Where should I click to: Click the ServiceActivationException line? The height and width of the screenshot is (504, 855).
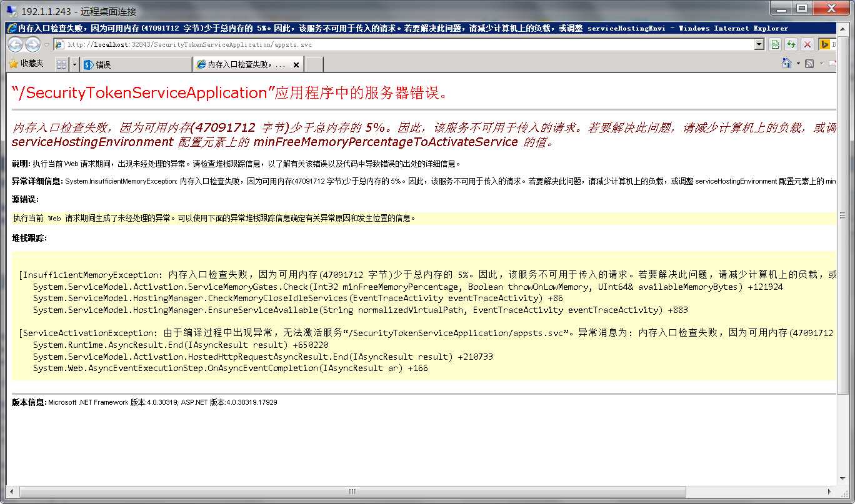(427, 333)
